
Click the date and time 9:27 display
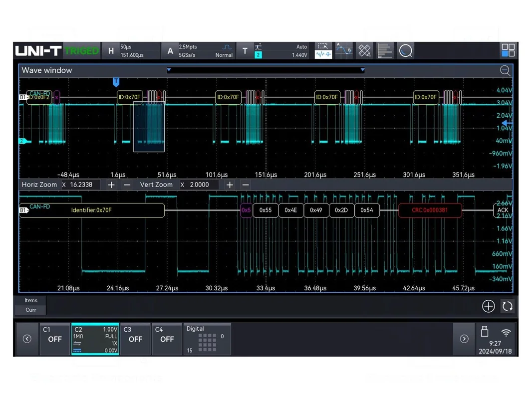[495, 348]
